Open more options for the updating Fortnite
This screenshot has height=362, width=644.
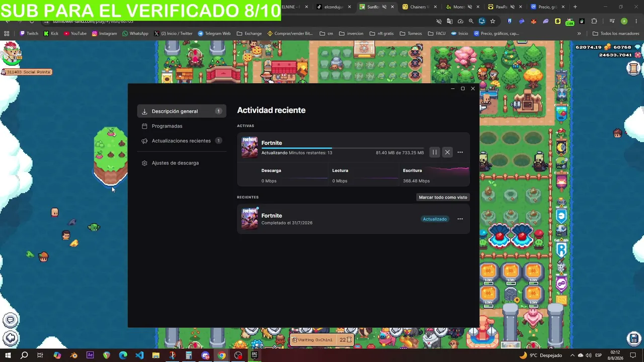(460, 152)
